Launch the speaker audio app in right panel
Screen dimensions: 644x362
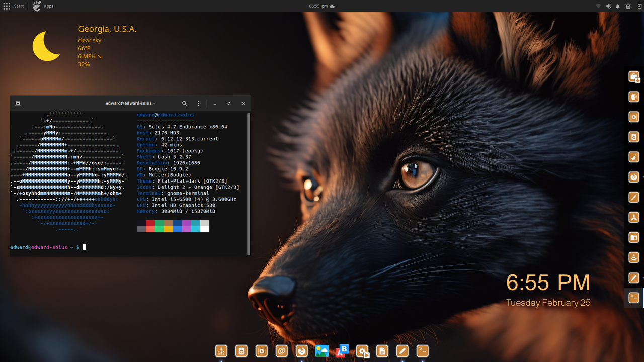click(634, 137)
